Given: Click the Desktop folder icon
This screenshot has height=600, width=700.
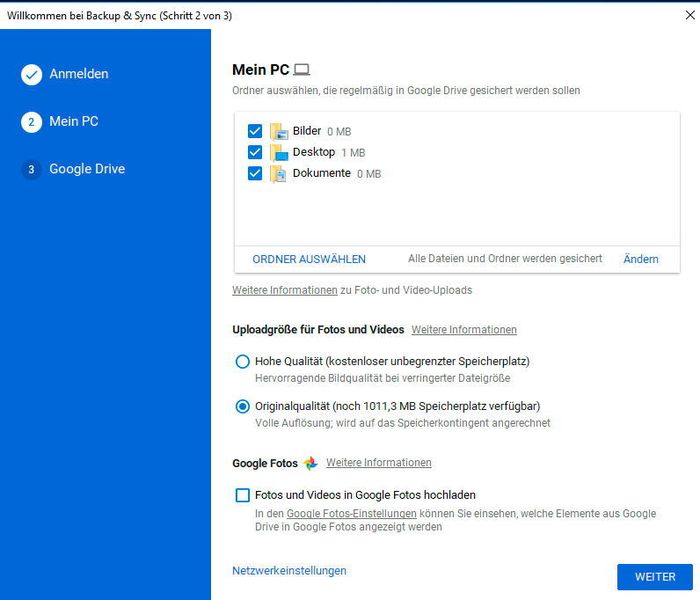Looking at the screenshot, I should tap(279, 153).
